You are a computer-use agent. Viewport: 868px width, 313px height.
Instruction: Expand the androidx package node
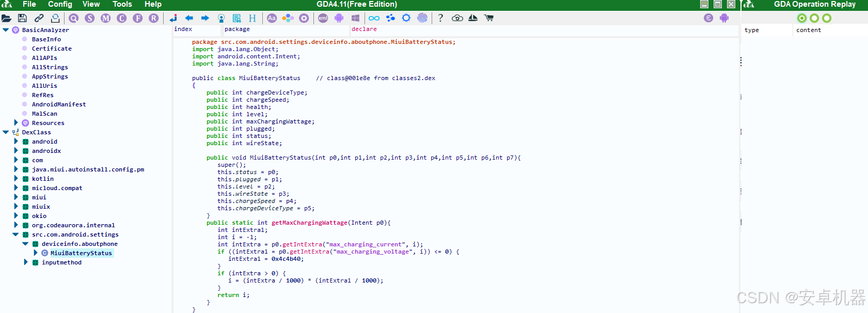pyautogui.click(x=15, y=151)
